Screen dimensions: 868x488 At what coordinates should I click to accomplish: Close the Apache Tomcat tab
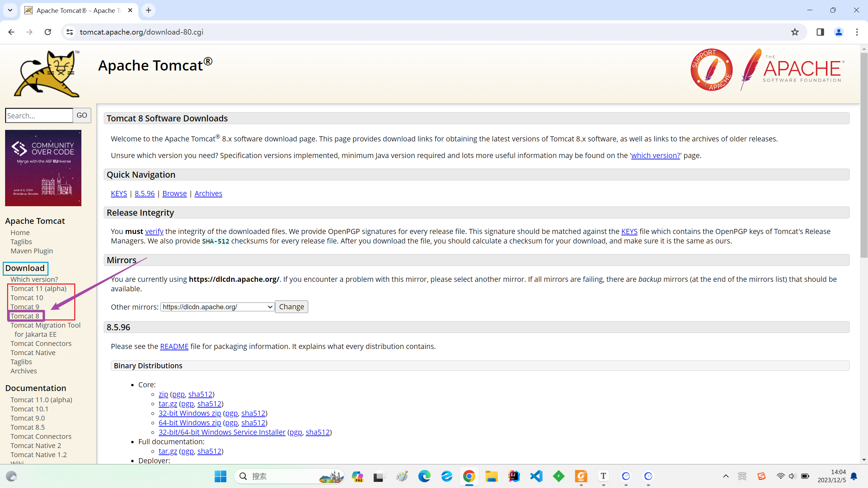click(x=130, y=10)
